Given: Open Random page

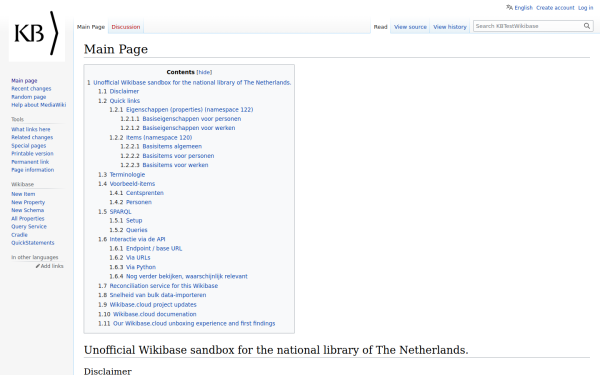Looking at the screenshot, I should pos(28,97).
